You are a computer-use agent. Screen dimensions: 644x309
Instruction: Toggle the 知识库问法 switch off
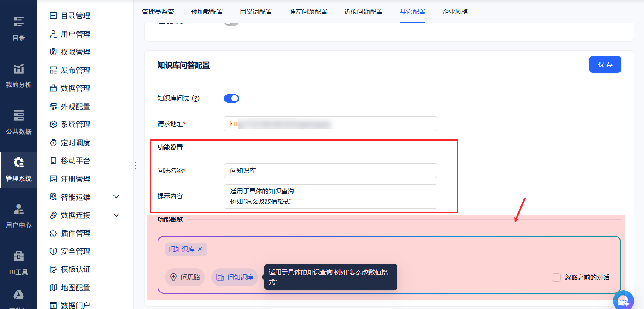231,98
